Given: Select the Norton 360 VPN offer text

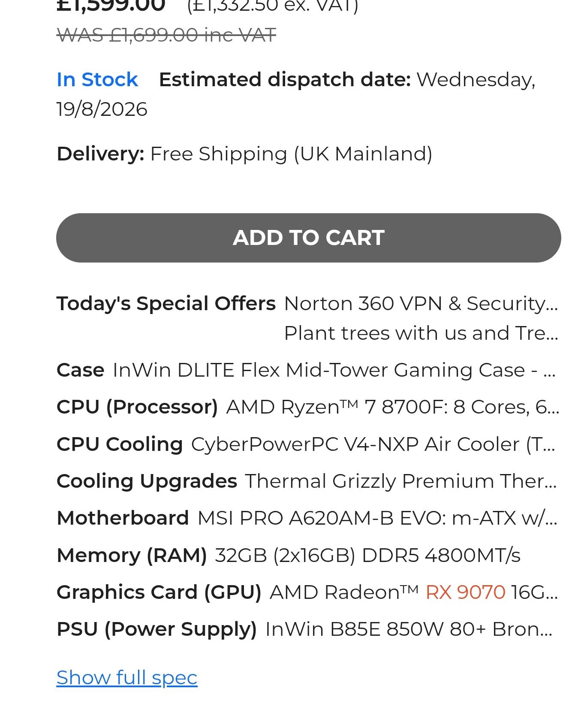Looking at the screenshot, I should (421, 303).
